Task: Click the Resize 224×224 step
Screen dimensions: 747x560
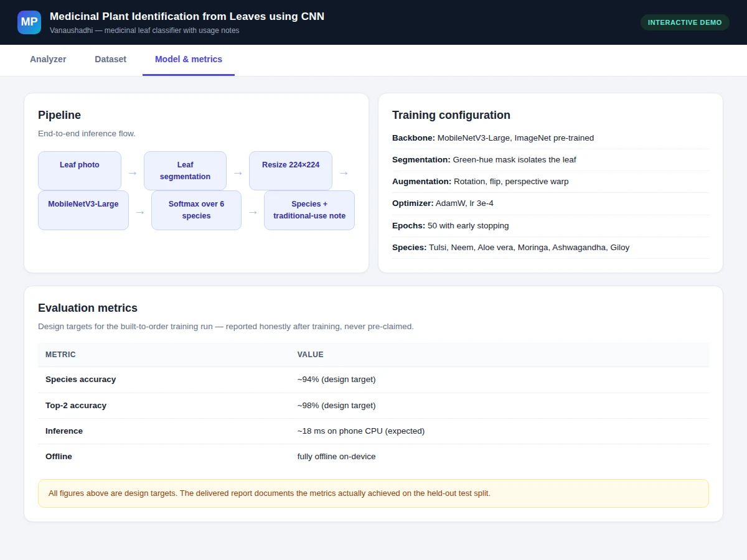Action: (x=291, y=170)
